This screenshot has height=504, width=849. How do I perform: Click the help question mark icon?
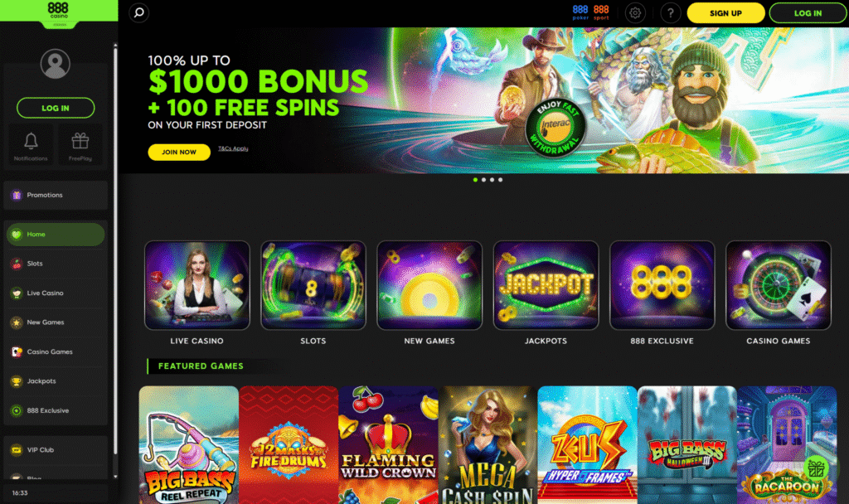(670, 12)
